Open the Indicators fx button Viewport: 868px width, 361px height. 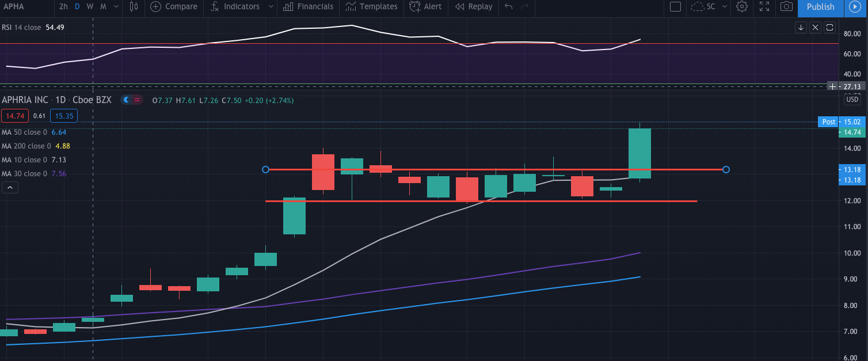click(x=215, y=7)
